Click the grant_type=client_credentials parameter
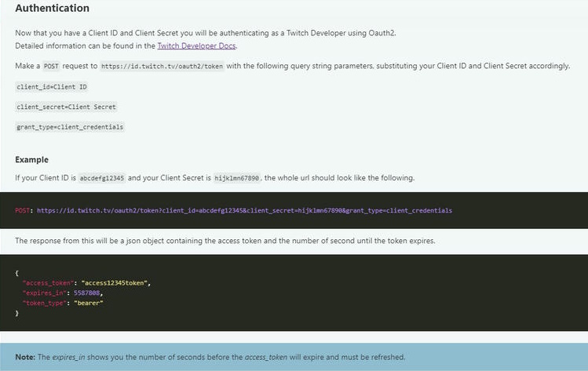The width and height of the screenshot is (588, 371). coord(70,127)
